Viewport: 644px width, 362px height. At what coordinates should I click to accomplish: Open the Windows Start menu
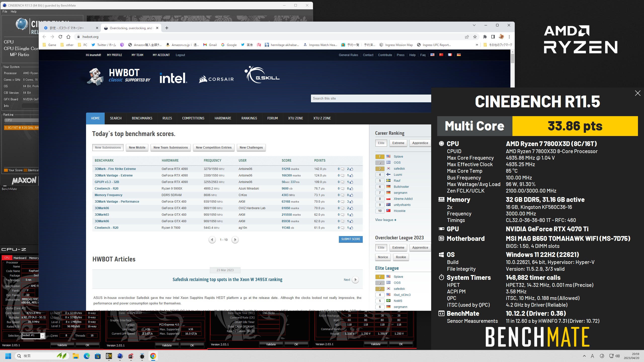[8, 356]
